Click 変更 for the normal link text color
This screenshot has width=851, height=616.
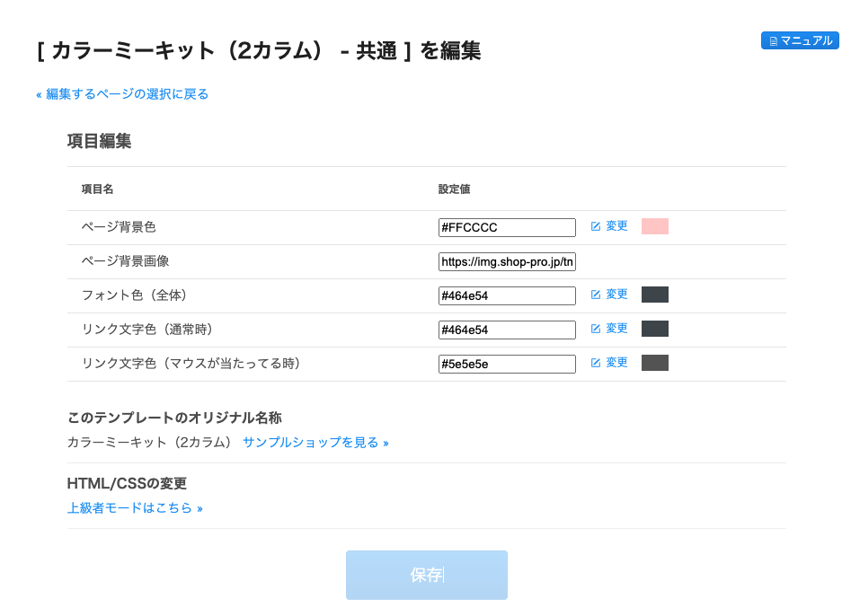click(616, 329)
